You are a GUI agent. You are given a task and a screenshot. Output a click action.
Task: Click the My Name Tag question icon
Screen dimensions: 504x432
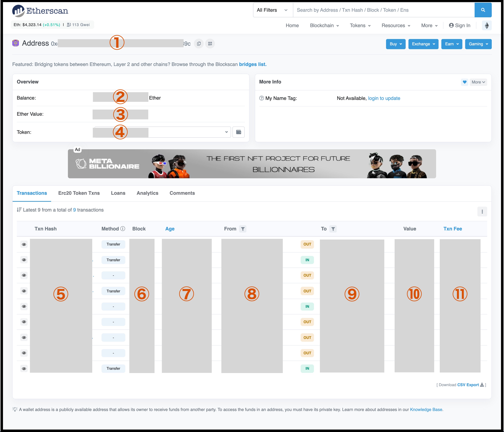261,98
